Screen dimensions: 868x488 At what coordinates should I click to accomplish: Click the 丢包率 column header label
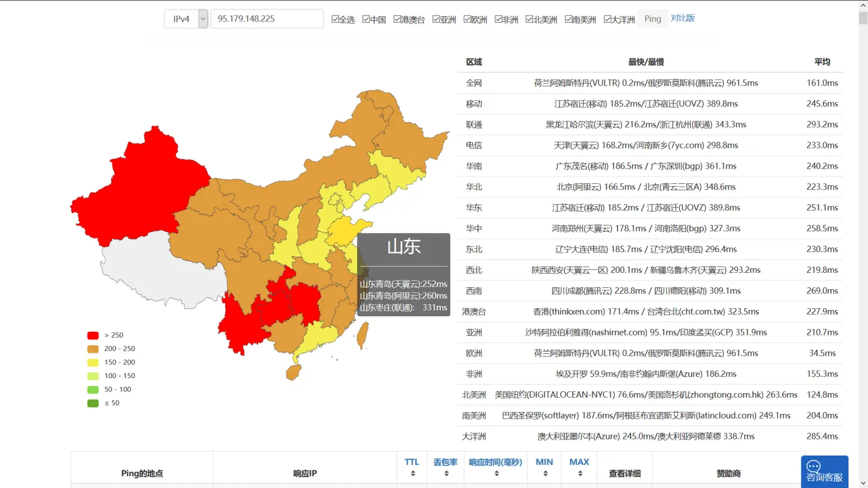click(445, 462)
